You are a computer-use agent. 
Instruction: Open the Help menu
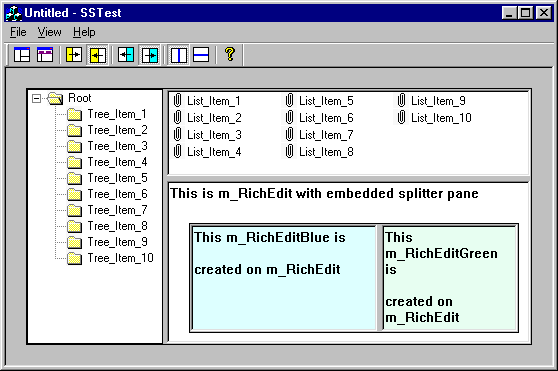pyautogui.click(x=84, y=32)
